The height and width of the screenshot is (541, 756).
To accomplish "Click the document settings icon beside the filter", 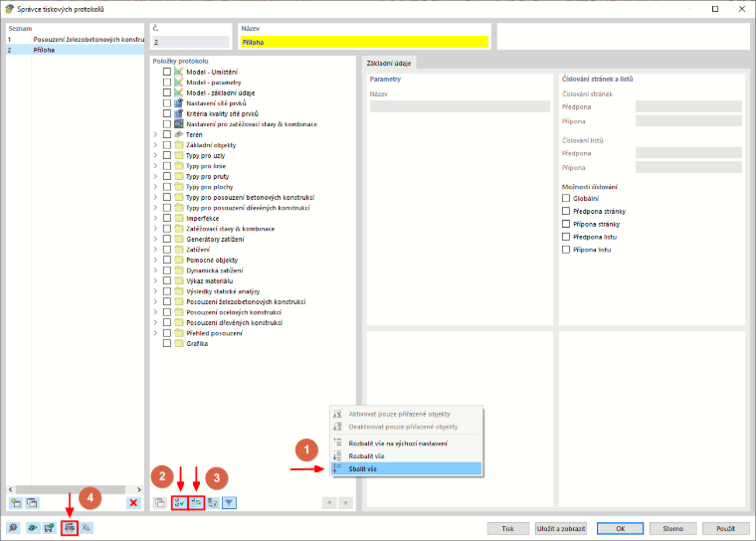I will pyautogui.click(x=213, y=503).
